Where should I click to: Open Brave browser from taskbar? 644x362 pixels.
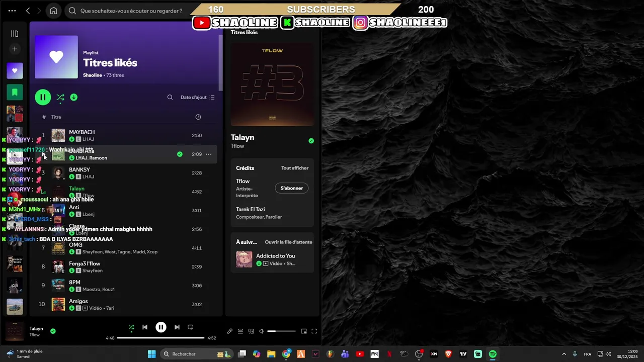[x=448, y=354]
